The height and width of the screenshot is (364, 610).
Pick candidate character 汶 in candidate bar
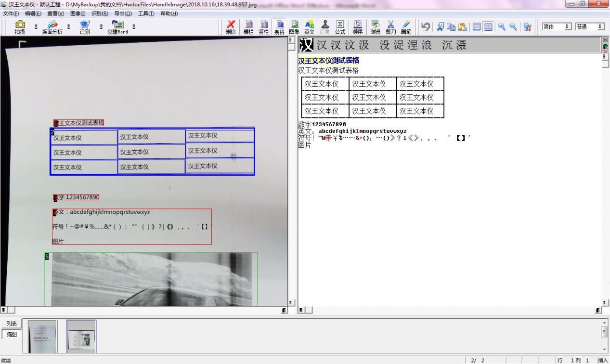[x=350, y=45]
